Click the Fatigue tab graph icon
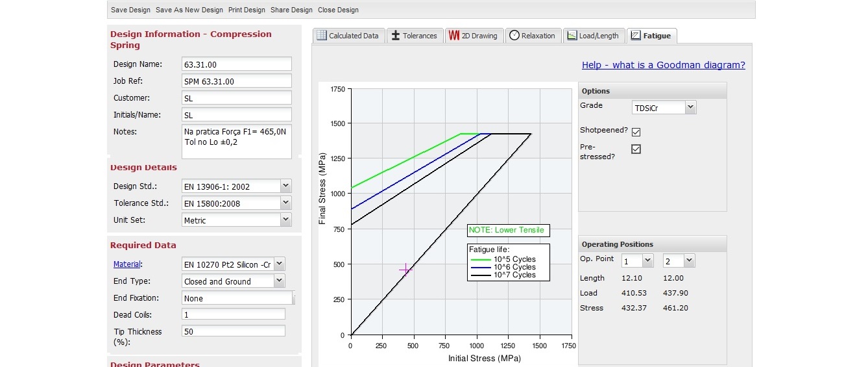The height and width of the screenshot is (367, 868). tap(635, 36)
